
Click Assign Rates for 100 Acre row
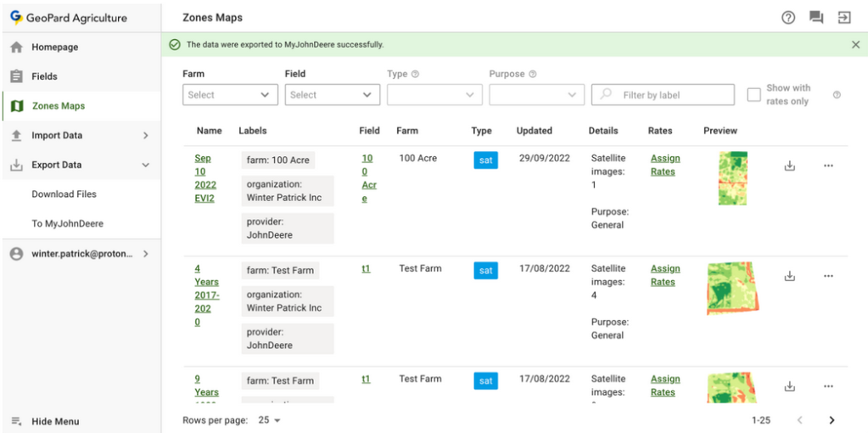coord(664,165)
